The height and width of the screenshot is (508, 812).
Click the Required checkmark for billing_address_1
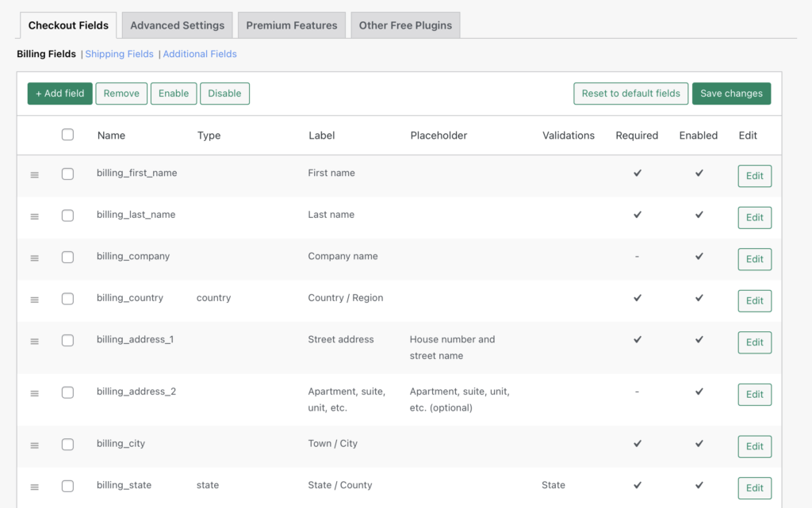coord(638,339)
